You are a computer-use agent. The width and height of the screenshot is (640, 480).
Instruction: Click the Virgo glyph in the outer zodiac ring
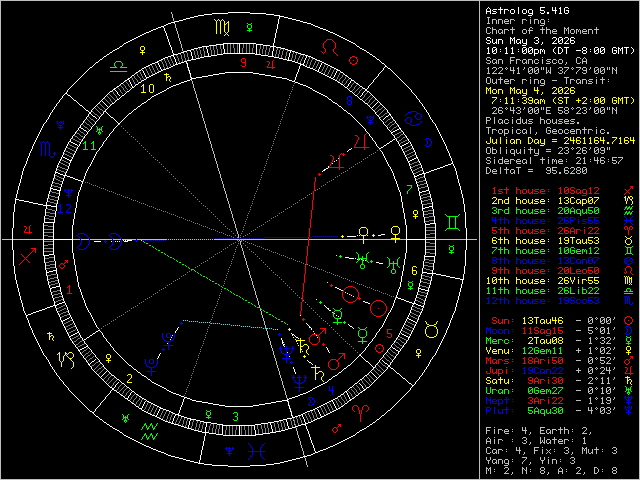(x=222, y=27)
